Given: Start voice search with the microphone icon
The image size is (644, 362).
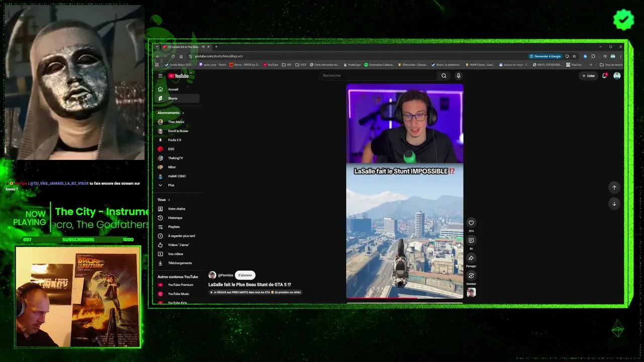Looking at the screenshot, I should pos(458,76).
